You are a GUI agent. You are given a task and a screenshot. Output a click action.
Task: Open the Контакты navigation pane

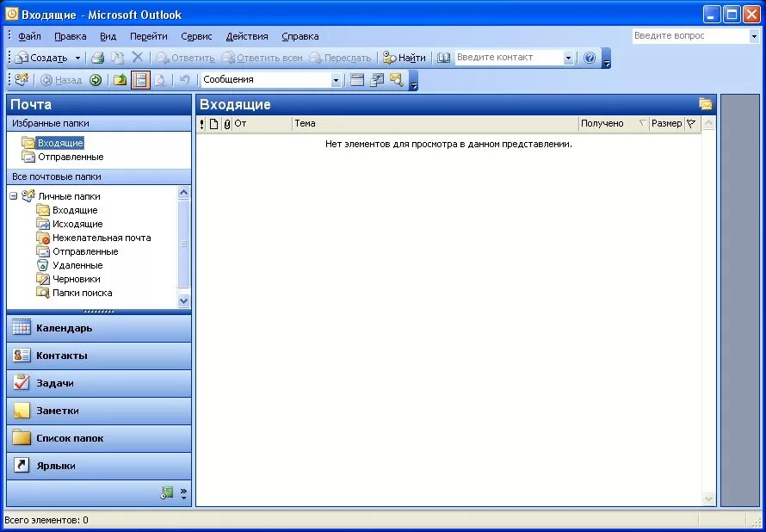(99, 356)
